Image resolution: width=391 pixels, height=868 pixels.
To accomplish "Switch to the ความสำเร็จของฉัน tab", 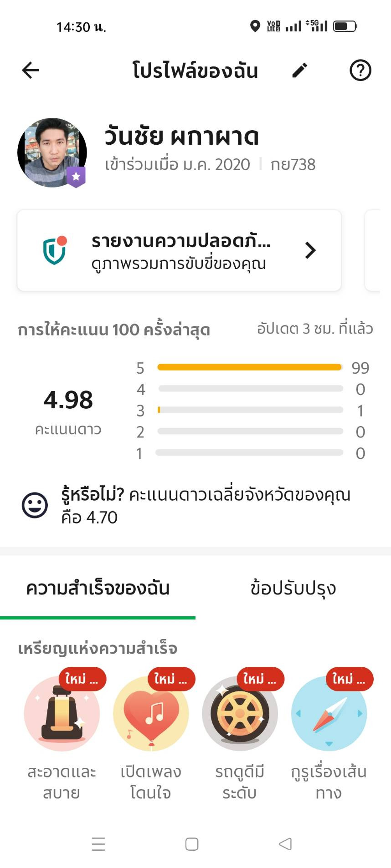I will [98, 588].
